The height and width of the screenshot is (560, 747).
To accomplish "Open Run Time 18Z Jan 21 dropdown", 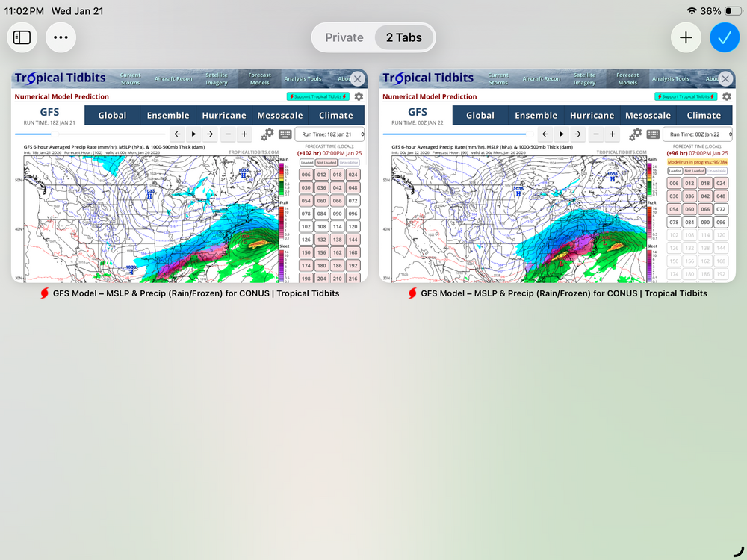I will click(x=329, y=134).
